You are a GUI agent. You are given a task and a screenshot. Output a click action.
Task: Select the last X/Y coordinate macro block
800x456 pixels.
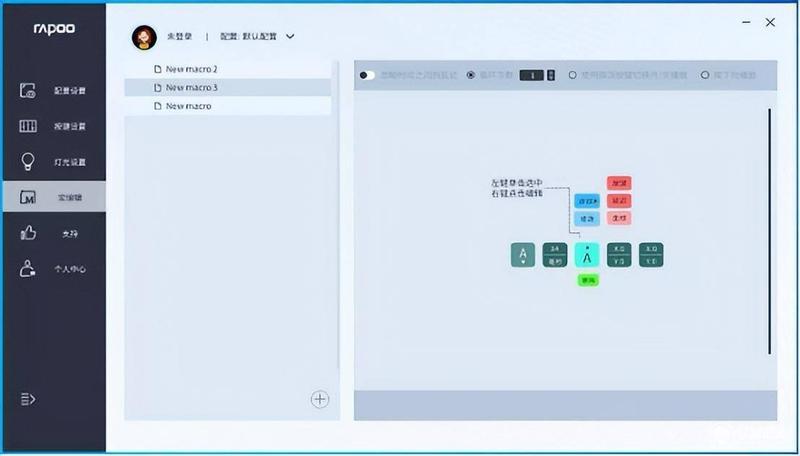652,255
